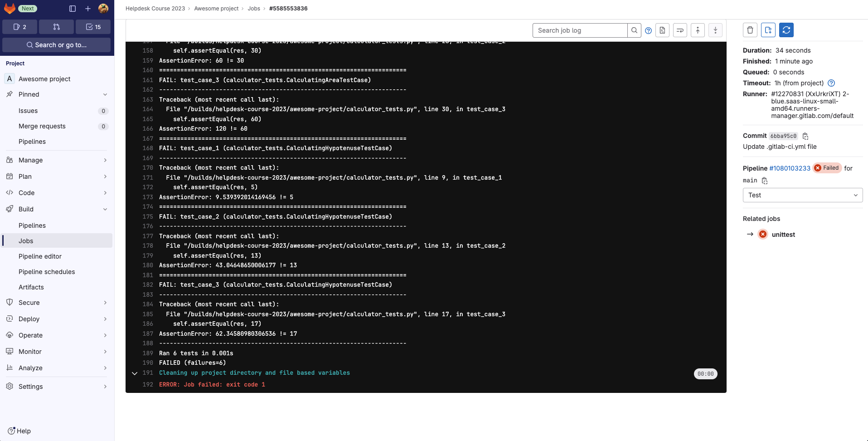This screenshot has height=441, width=868.
Task: Collapse the Cleaning up project directory section
Action: (x=134, y=373)
